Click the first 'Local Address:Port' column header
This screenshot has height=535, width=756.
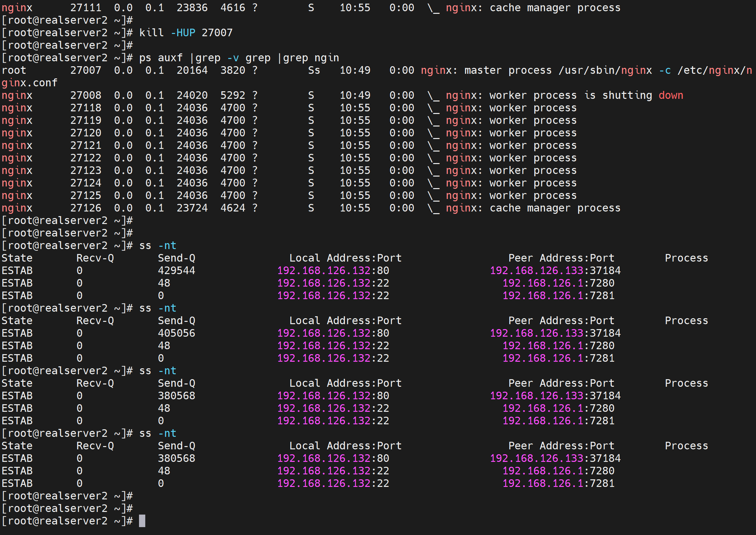[x=345, y=258]
